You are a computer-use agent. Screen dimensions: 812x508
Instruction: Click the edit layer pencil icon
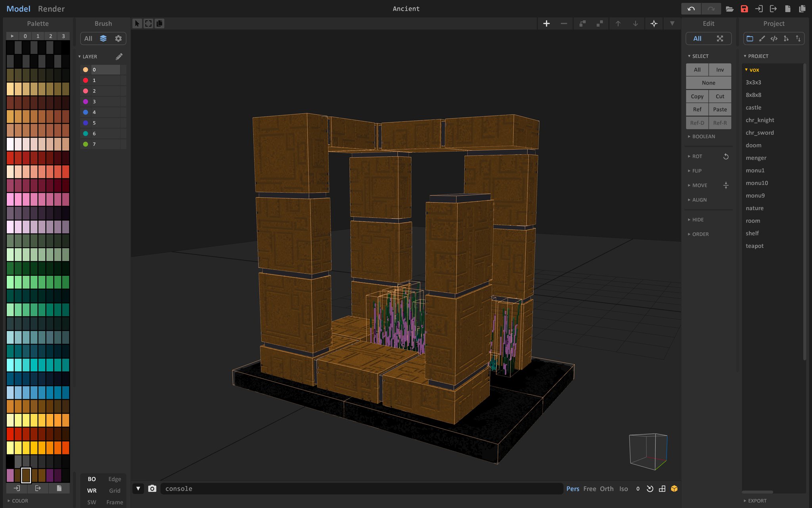pos(119,56)
